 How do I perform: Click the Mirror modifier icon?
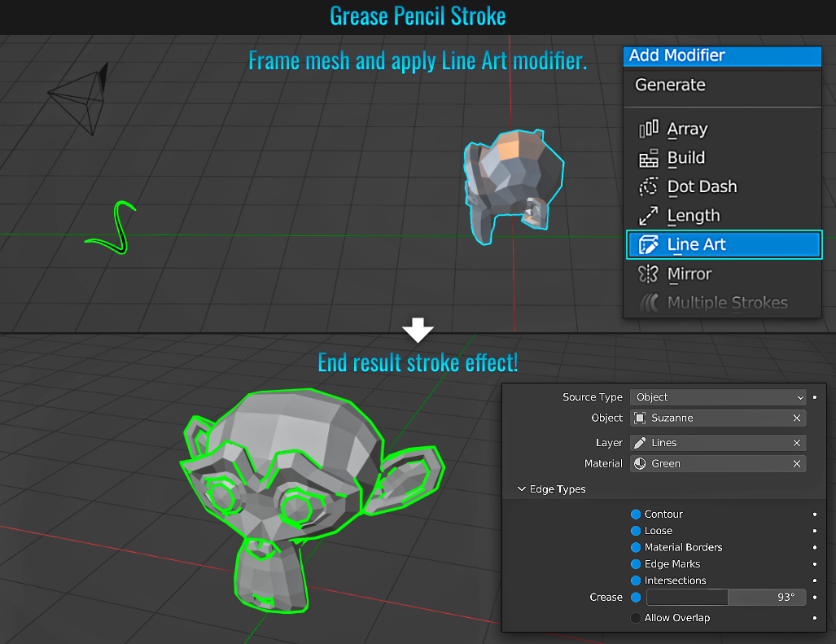coord(649,274)
